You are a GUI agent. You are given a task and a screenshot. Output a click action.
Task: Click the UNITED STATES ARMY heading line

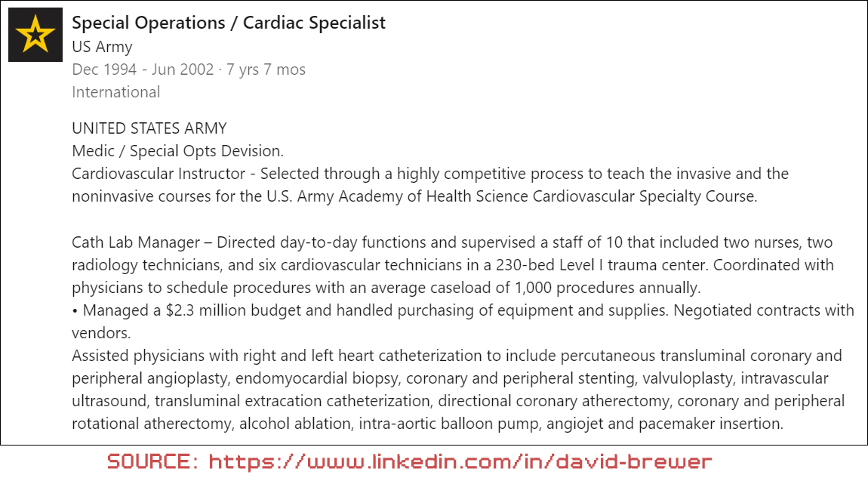(x=149, y=128)
